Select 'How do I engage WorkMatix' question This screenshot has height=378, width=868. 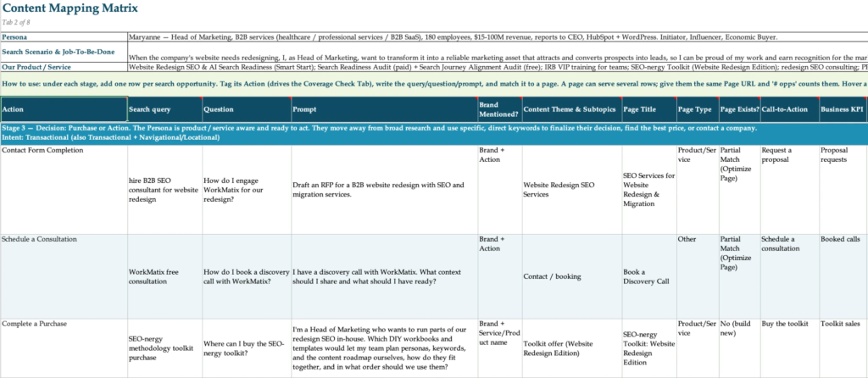coord(247,189)
